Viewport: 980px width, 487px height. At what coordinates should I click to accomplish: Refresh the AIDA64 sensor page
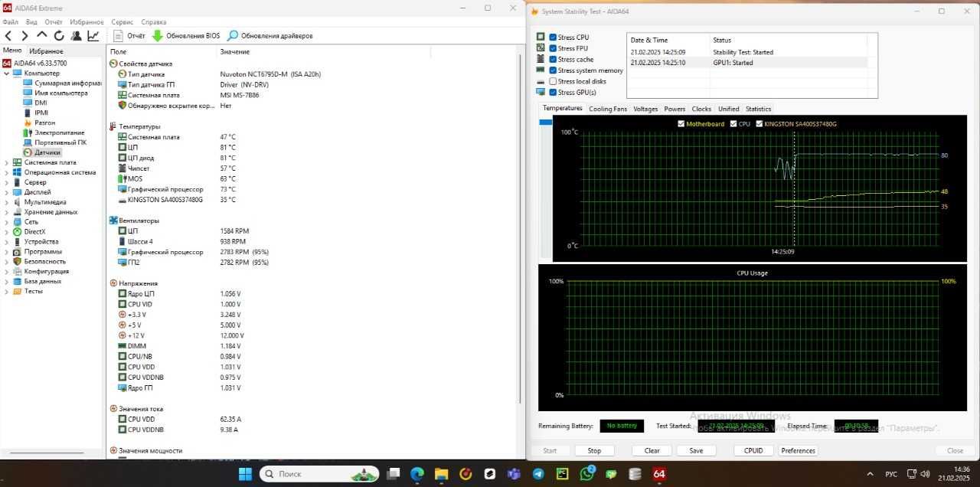click(x=59, y=35)
